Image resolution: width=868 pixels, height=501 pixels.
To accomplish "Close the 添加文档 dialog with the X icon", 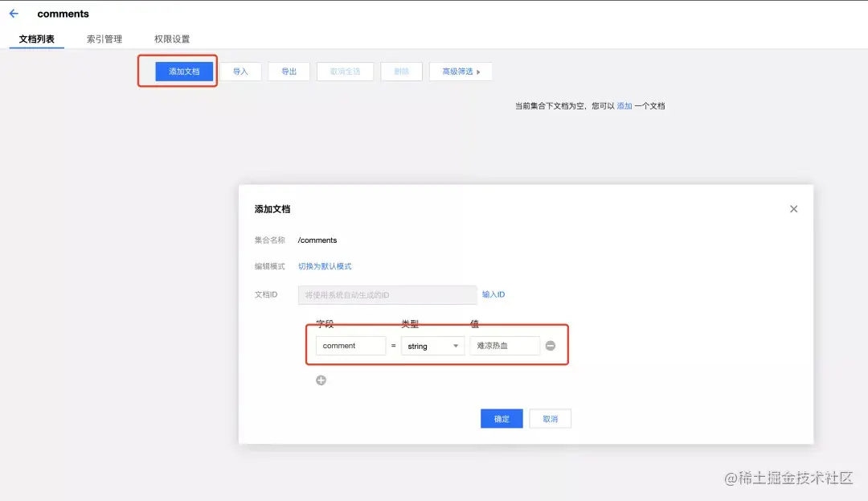I will (x=793, y=208).
